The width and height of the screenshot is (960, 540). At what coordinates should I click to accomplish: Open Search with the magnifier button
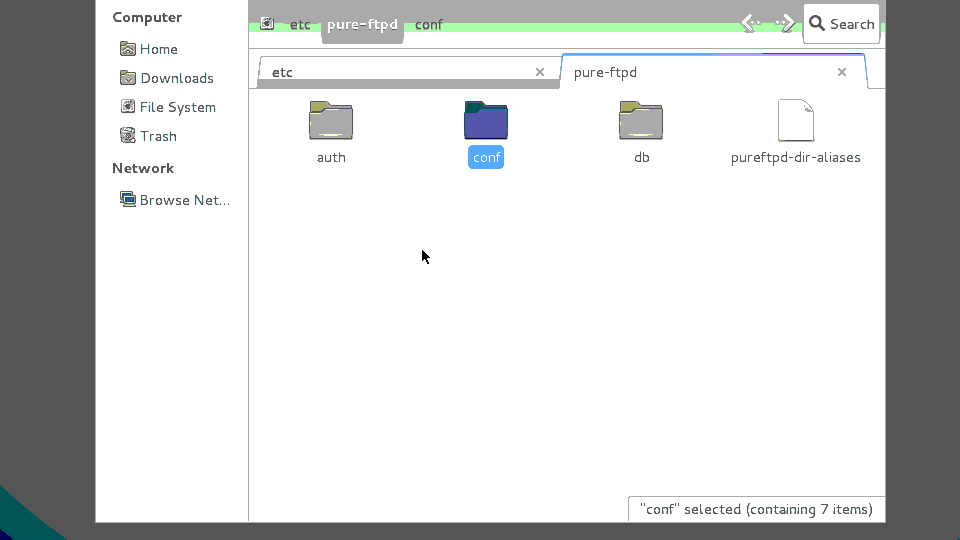(x=841, y=24)
